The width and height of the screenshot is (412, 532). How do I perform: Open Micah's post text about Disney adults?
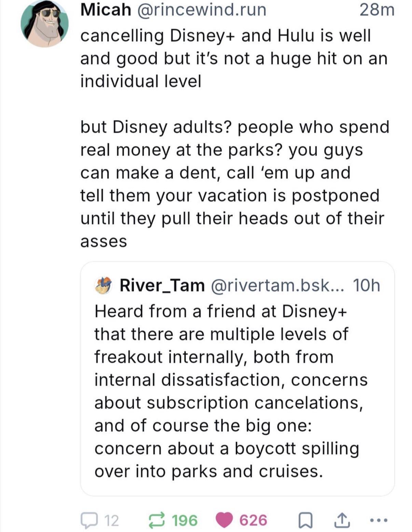(x=235, y=184)
